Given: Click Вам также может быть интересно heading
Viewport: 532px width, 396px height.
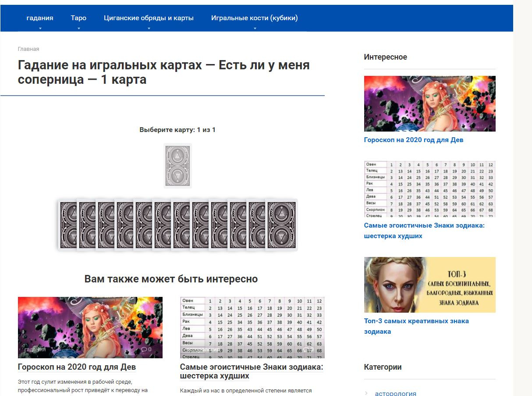Looking at the screenshot, I should 171,279.
